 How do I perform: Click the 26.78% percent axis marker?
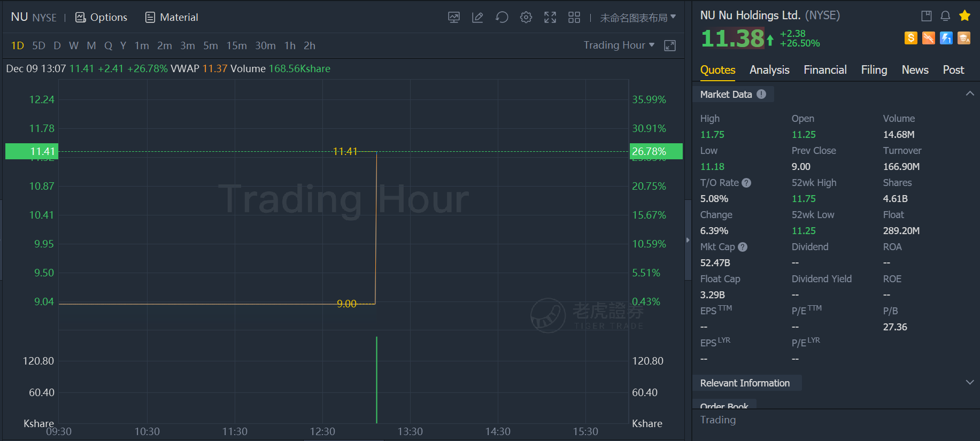pos(656,151)
